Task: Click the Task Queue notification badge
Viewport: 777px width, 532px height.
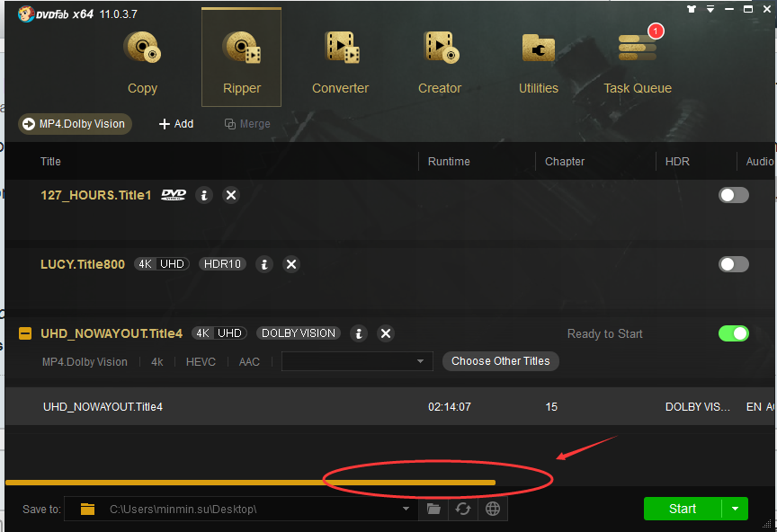Action: 656,31
